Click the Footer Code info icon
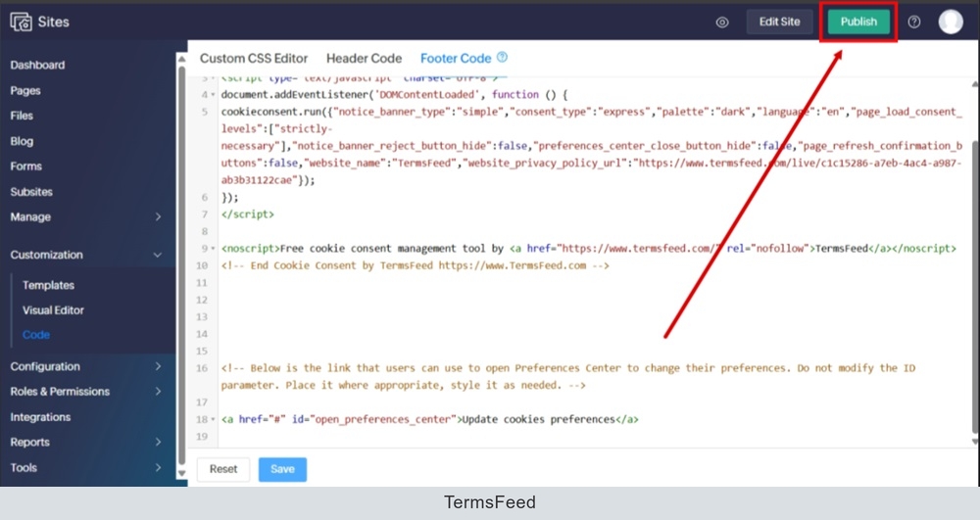Image resolution: width=980 pixels, height=520 pixels. coord(502,58)
